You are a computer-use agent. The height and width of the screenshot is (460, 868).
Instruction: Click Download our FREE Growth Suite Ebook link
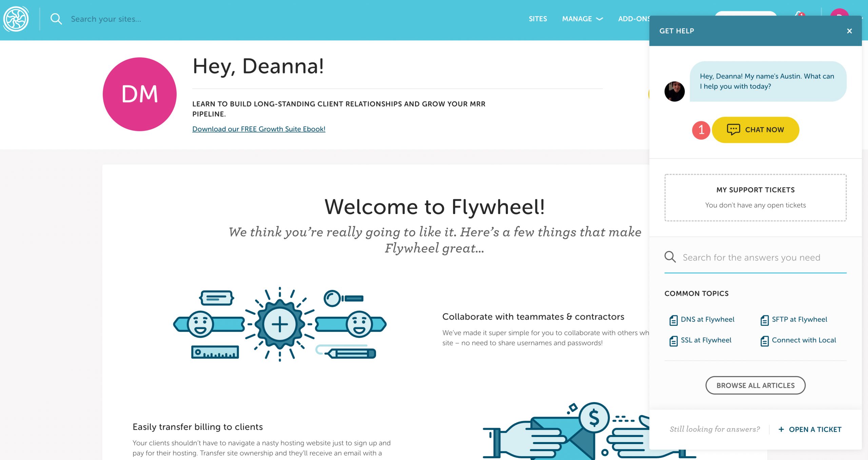[259, 128]
